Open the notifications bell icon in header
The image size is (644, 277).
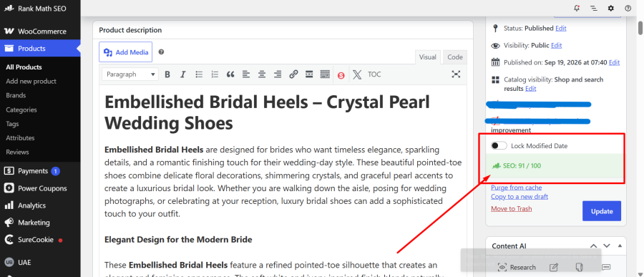pyautogui.click(x=577, y=8)
